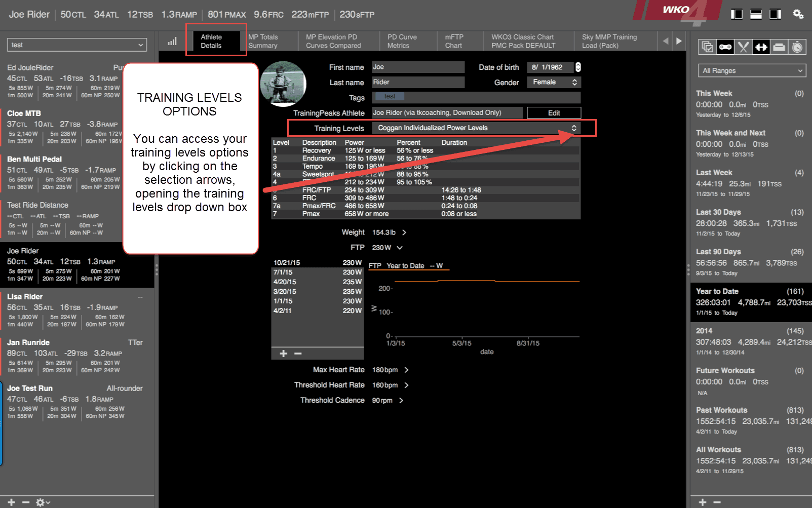The image size is (812, 508).
Task: Toggle the dumbbell strength workout filter
Action: 761,47
